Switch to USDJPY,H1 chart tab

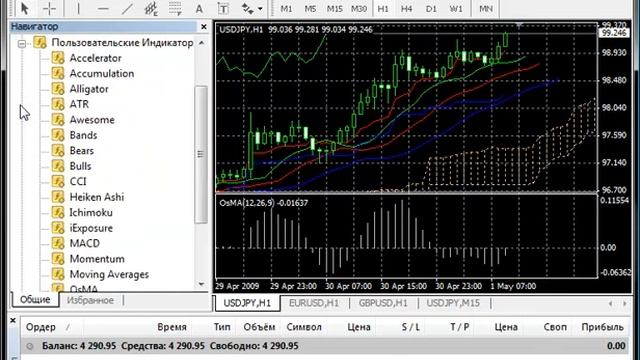247,304
